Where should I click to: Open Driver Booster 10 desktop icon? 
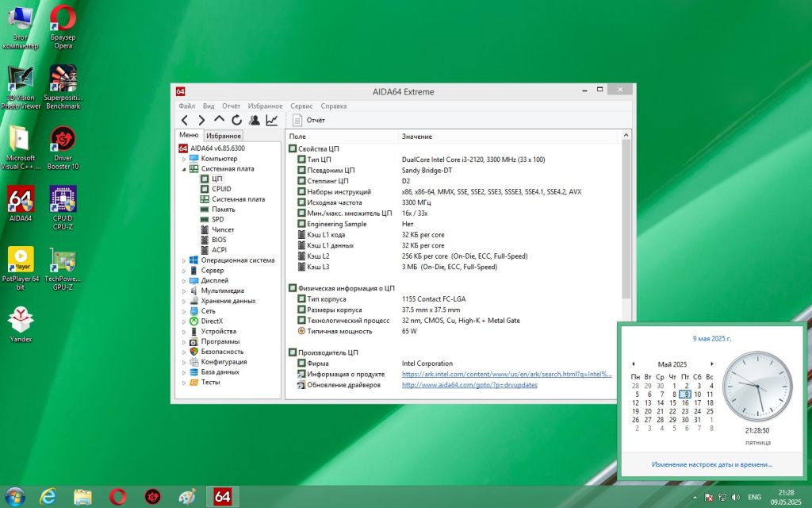pyautogui.click(x=63, y=148)
